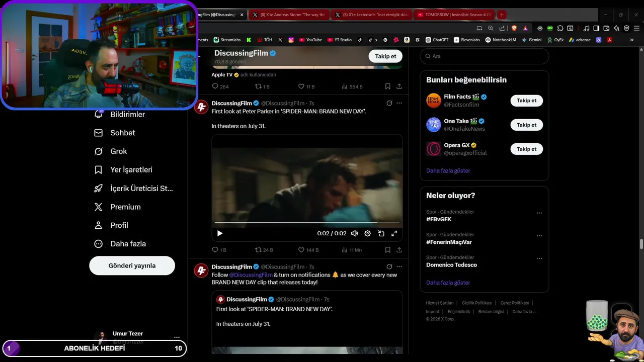Image resolution: width=644 pixels, height=362 pixels.
Task: Open the NotebookLM bookmark
Action: click(x=501, y=40)
